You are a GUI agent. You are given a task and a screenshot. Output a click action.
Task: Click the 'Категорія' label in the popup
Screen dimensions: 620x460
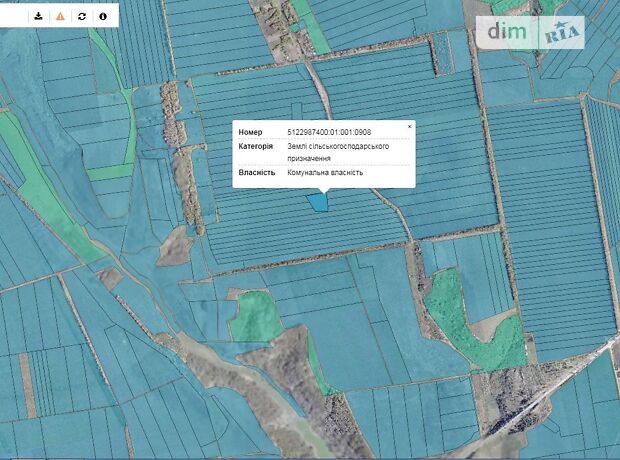click(255, 146)
